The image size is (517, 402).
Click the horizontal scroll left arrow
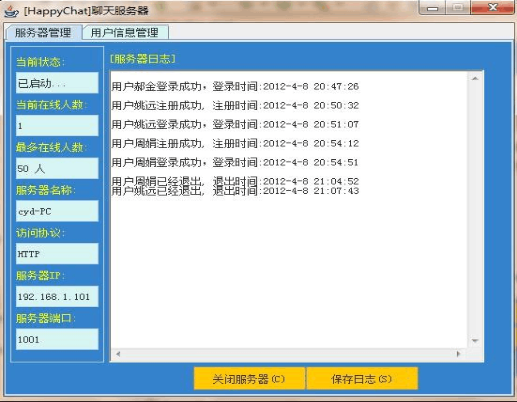pyautogui.click(x=118, y=354)
